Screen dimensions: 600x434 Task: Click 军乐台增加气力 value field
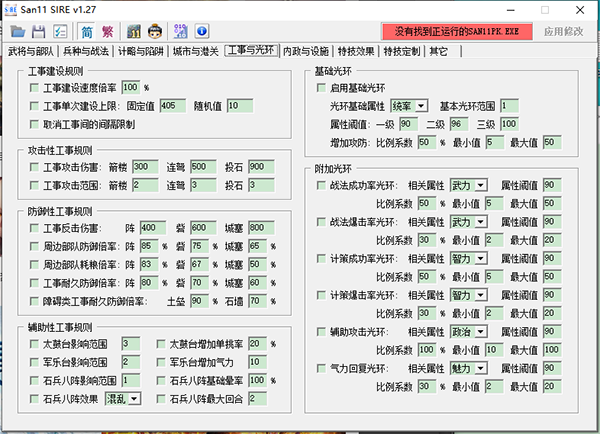(258, 362)
